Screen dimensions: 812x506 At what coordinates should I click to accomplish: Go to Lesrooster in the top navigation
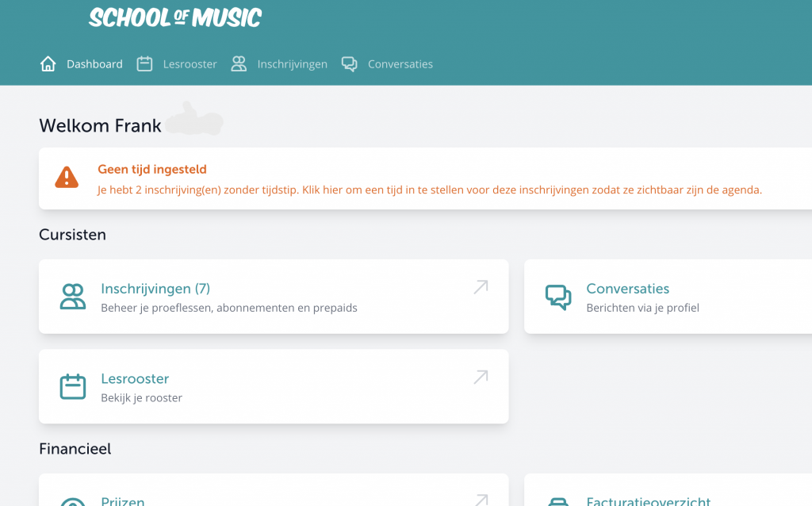tap(190, 64)
